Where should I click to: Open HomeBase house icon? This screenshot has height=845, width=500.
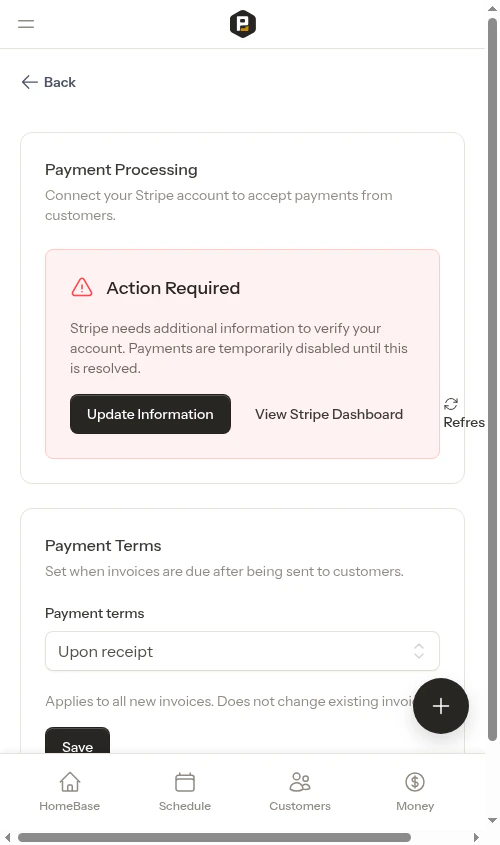(x=70, y=782)
